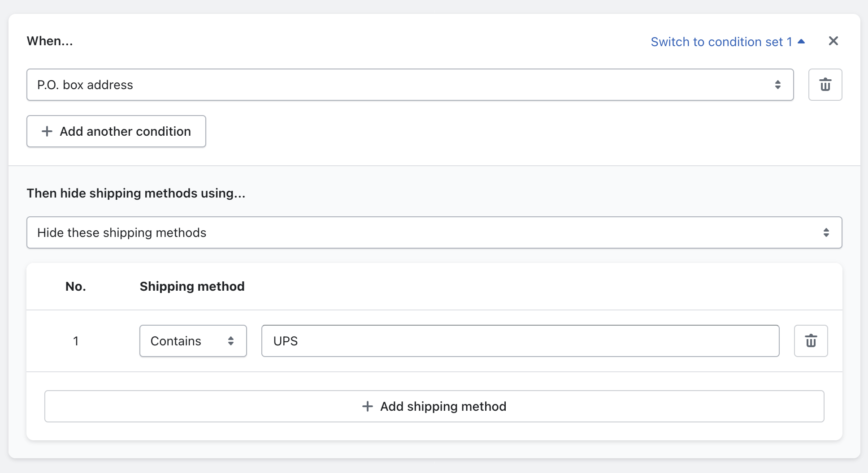Switch to condition set 1
This screenshot has height=473, width=868.
tap(728, 42)
